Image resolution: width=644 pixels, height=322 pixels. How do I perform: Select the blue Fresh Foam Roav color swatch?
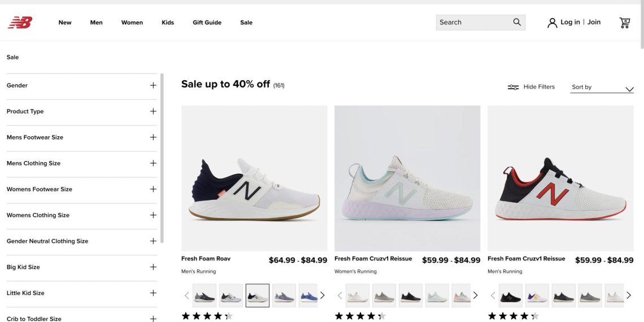click(308, 295)
